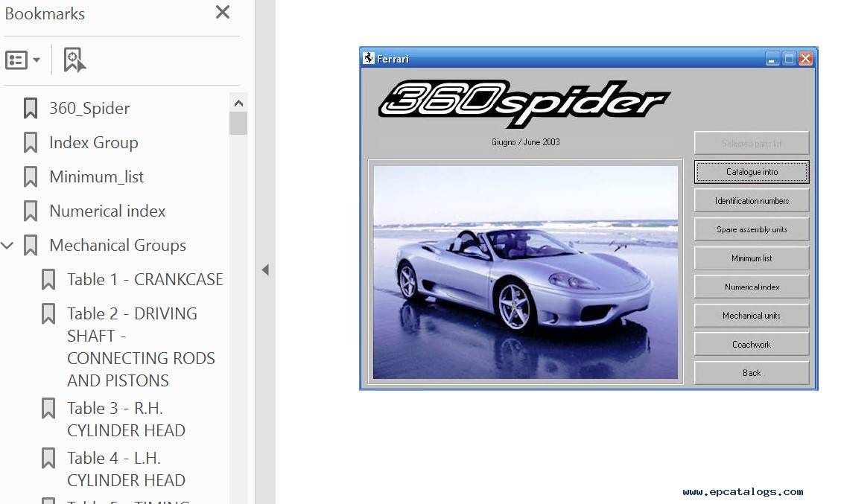Screen dimensions: 841x504
Task: Click the Identification numbers button
Action: click(x=751, y=201)
